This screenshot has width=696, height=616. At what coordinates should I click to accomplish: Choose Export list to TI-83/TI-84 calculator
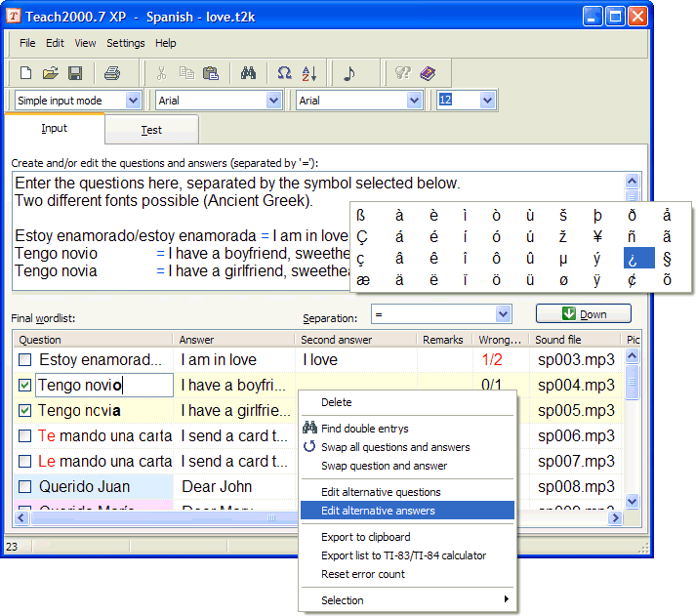407,555
